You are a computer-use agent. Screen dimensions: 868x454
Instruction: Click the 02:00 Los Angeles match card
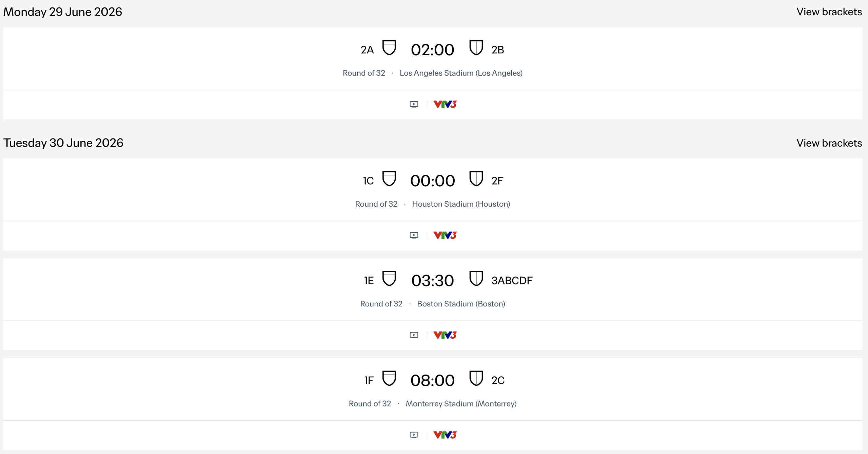pos(433,58)
